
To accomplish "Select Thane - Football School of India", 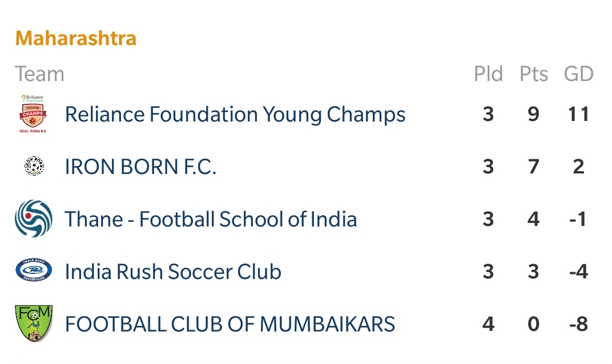I will [x=211, y=219].
